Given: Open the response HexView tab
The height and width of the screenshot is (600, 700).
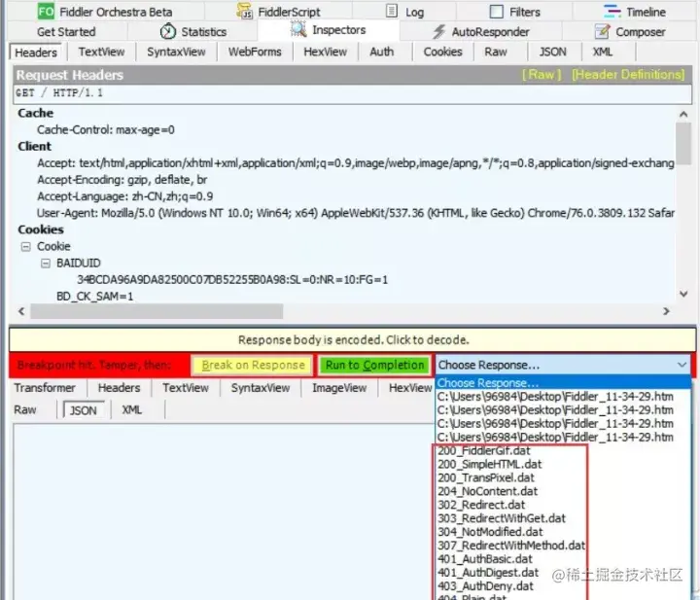Looking at the screenshot, I should [x=410, y=387].
